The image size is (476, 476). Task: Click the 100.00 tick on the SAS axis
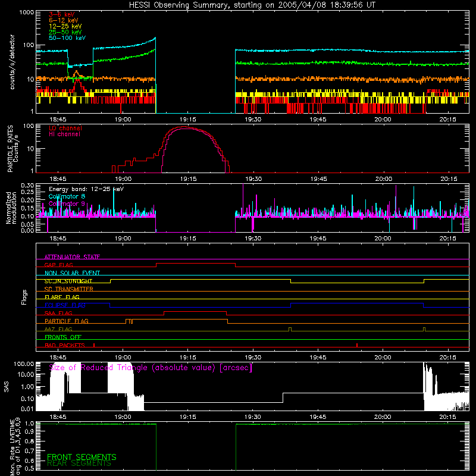(24, 364)
